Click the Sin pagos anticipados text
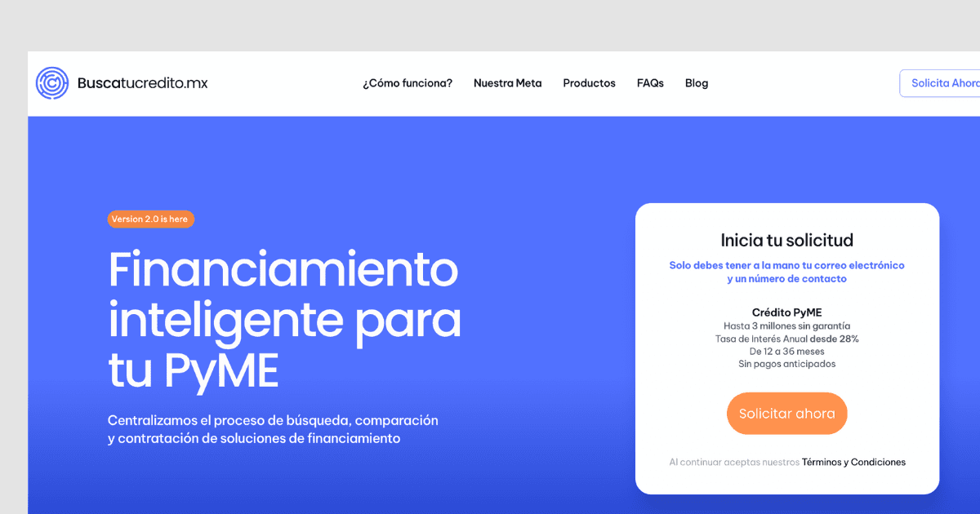 click(x=786, y=364)
